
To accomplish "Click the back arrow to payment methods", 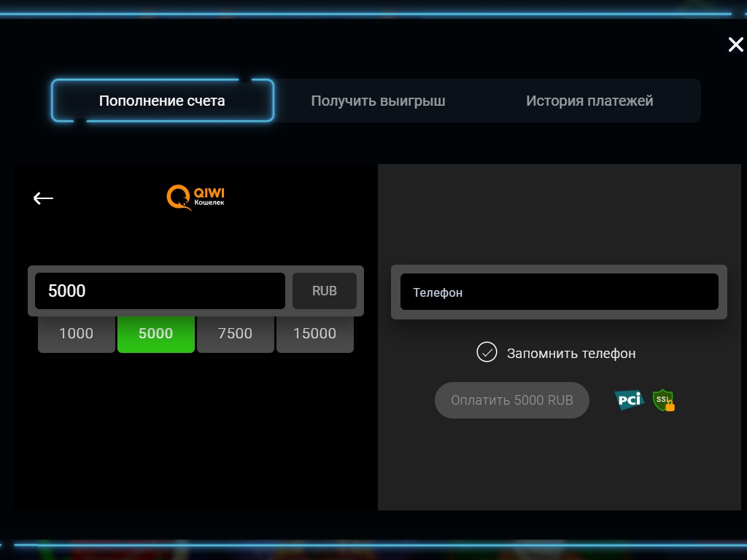I will [44, 198].
